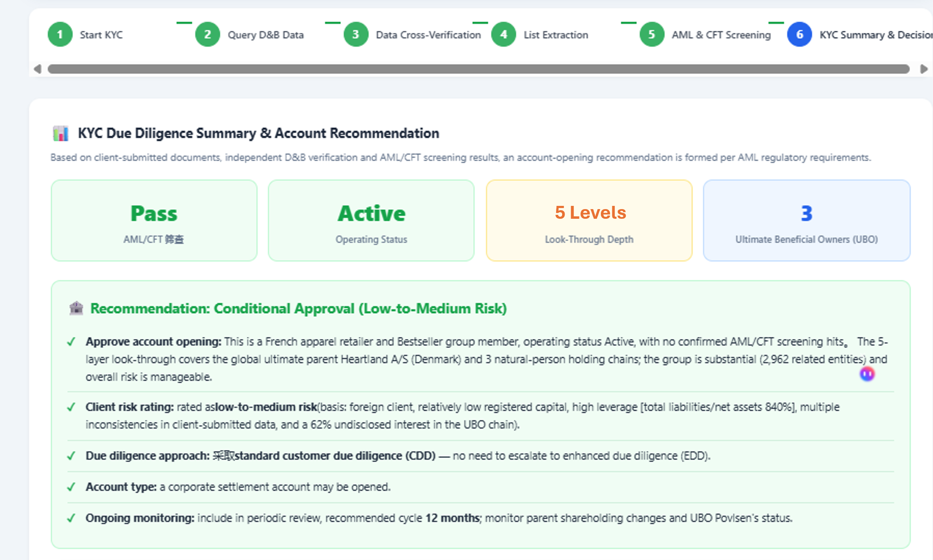The image size is (933, 560).
Task: Open the floating purple assistant bubble icon
Action: click(867, 374)
